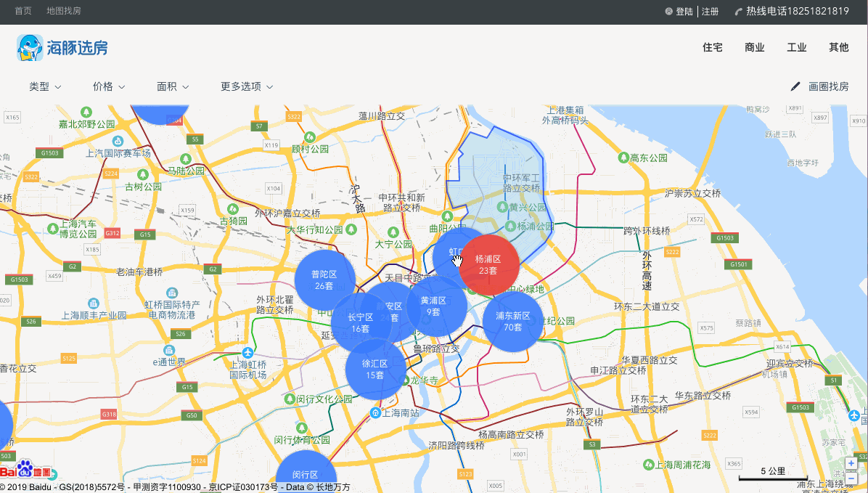Viewport: 868px width, 493px height.
Task: Expand the 类型 dropdown filter
Action: [x=46, y=86]
